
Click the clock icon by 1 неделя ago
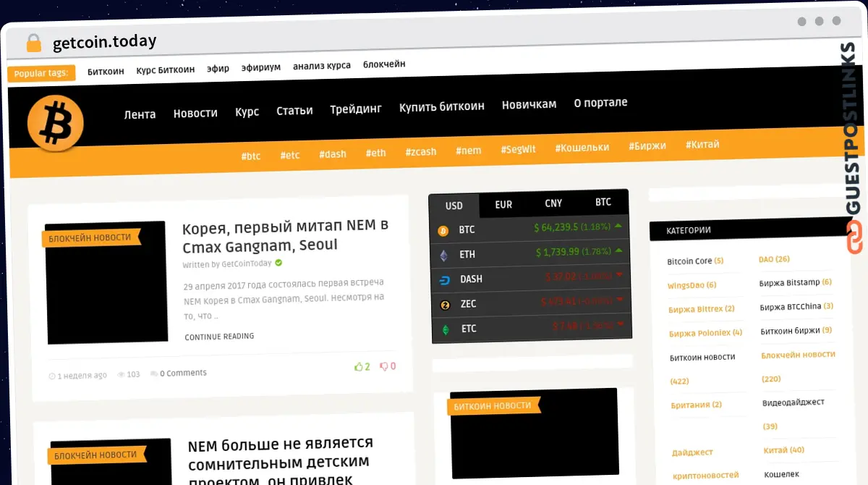[x=52, y=376]
